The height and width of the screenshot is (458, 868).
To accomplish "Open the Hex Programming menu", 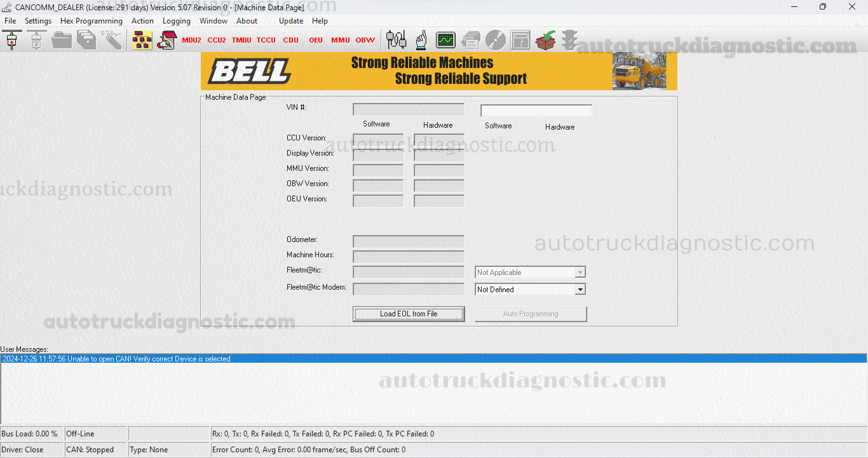I will coord(92,21).
